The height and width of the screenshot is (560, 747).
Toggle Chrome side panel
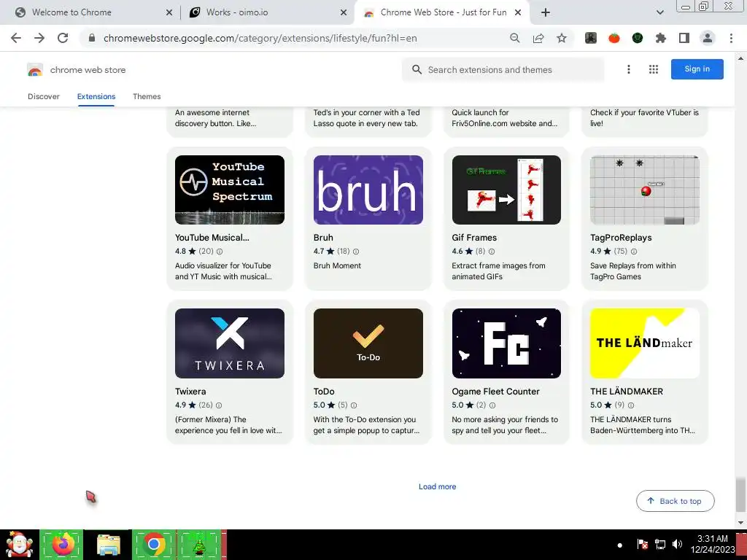pyautogui.click(x=684, y=38)
